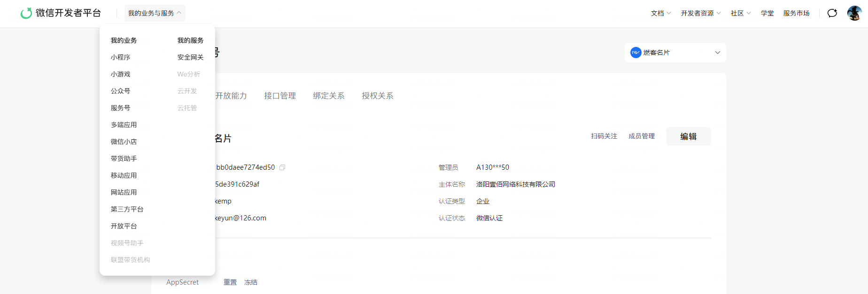Collapse the 我的业务与服务 dropdown
868x294 pixels.
(155, 13)
